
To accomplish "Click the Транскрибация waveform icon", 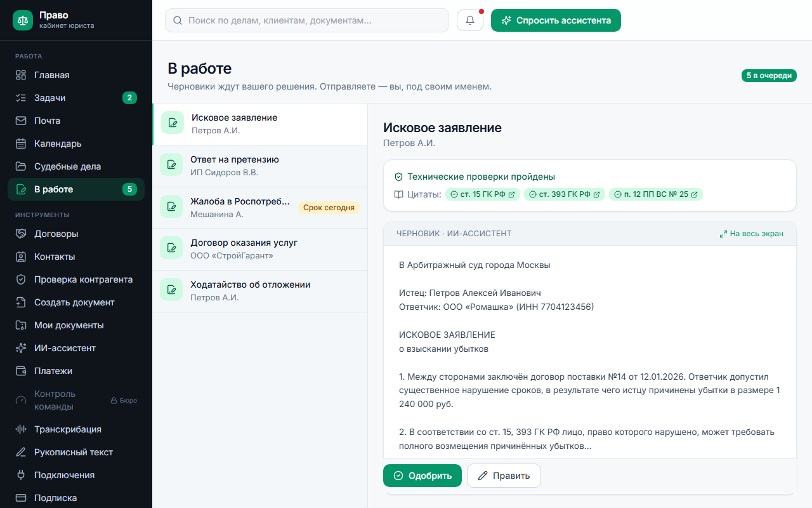I will coord(21,429).
